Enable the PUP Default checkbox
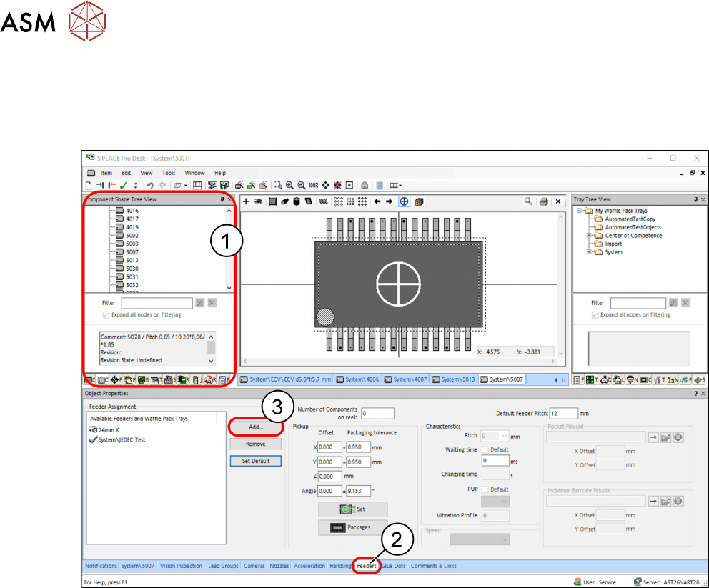 point(485,489)
